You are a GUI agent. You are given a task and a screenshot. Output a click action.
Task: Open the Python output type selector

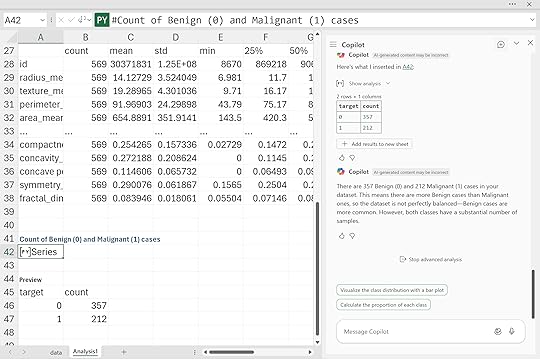(84, 20)
